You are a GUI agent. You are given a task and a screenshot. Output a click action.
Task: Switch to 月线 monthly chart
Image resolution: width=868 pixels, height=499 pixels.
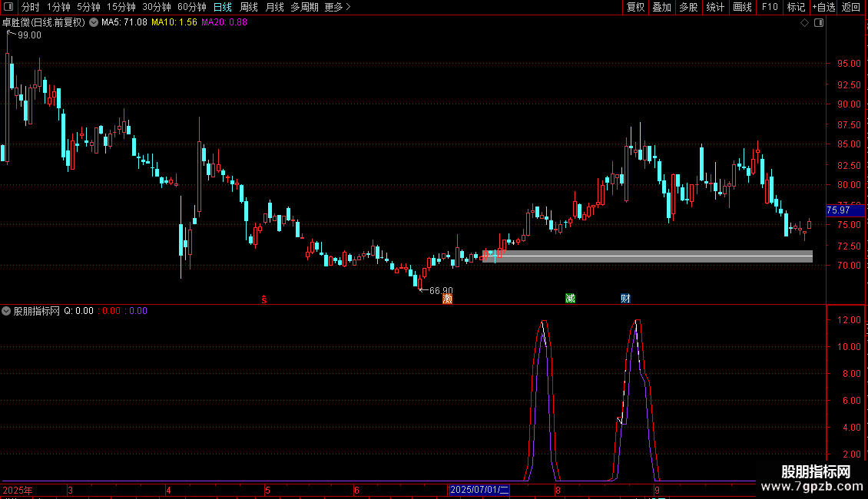[274, 7]
